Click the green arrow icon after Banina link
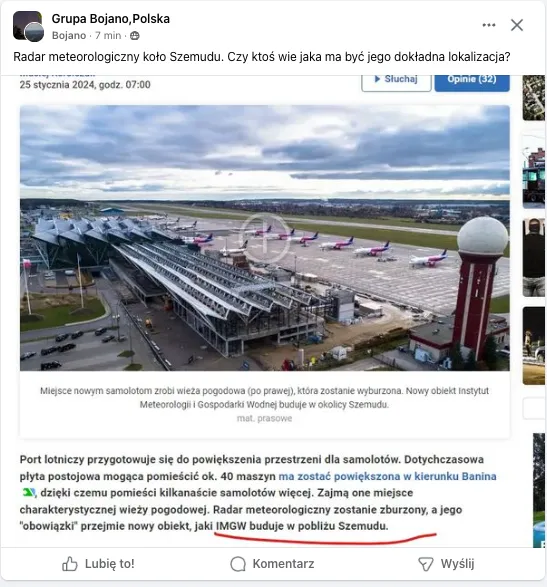547x587 pixels. [x=29, y=493]
